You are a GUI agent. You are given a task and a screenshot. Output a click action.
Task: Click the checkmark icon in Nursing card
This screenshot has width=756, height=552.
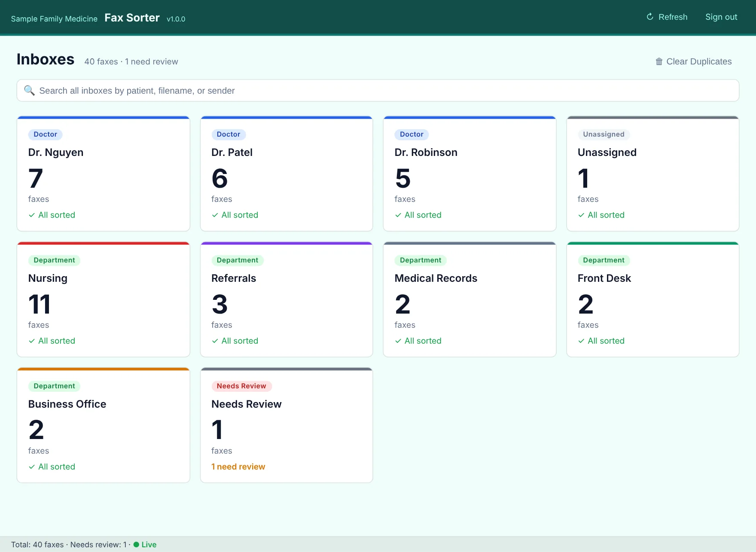click(32, 341)
